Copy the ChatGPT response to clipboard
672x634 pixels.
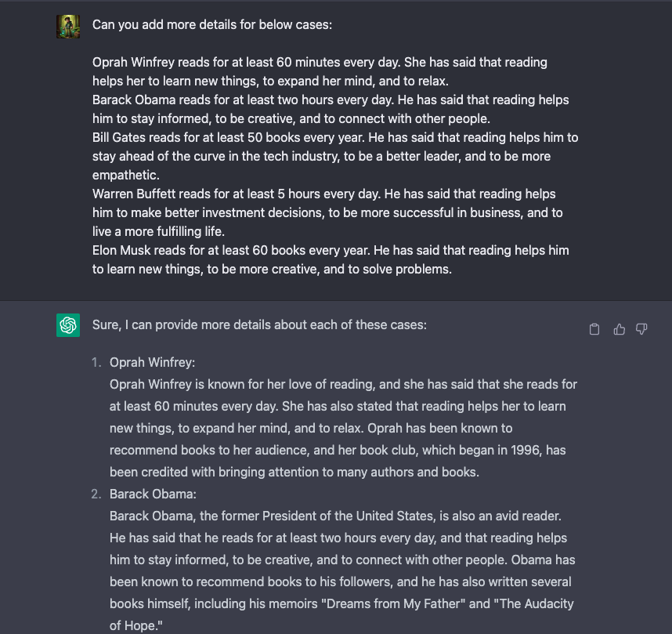pyautogui.click(x=594, y=329)
